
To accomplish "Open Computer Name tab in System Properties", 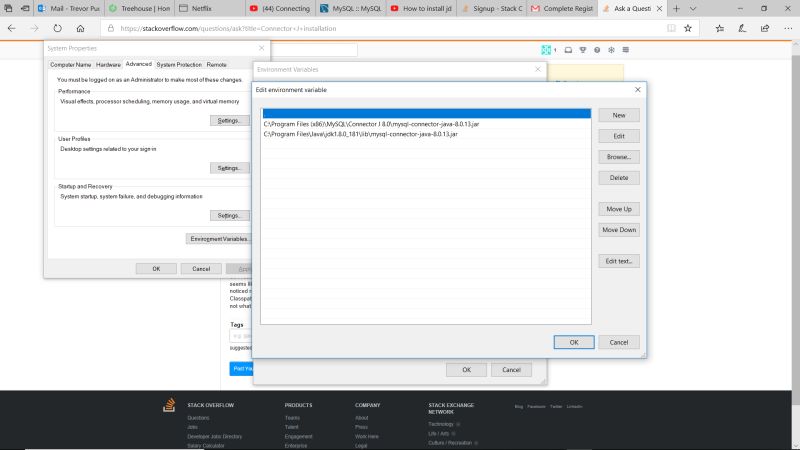I will (x=70, y=65).
